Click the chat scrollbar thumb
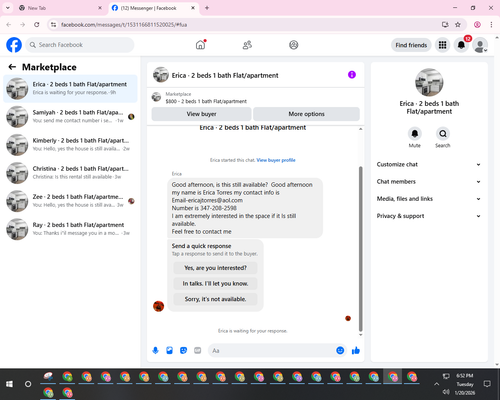Viewport: 500px width, 400px height. pyautogui.click(x=360, y=248)
